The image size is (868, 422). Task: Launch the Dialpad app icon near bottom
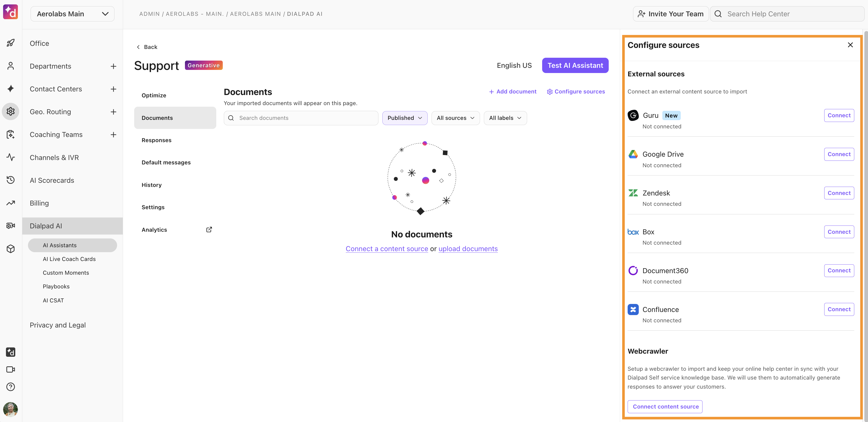coord(10,352)
